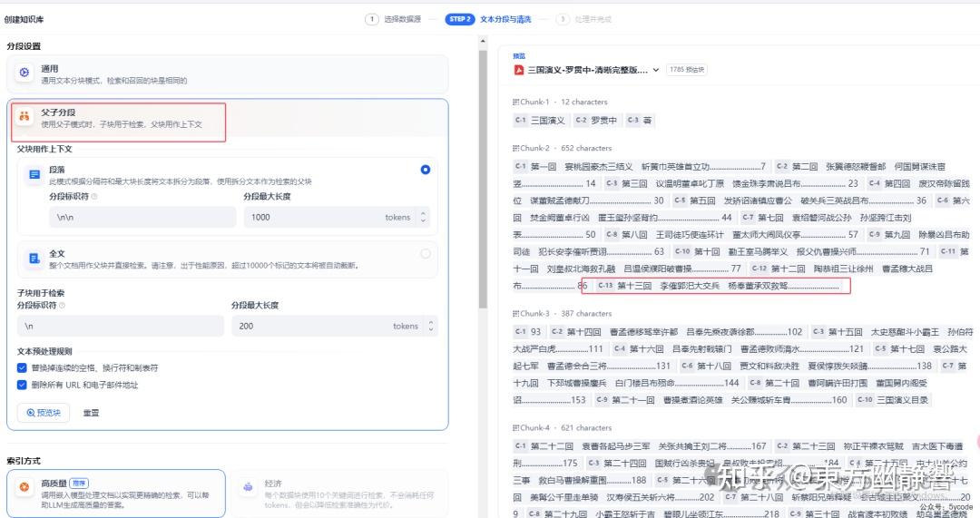Click the C-2 罗贯中 chunk tag
The width and height of the screenshot is (980, 518).
coord(595,120)
